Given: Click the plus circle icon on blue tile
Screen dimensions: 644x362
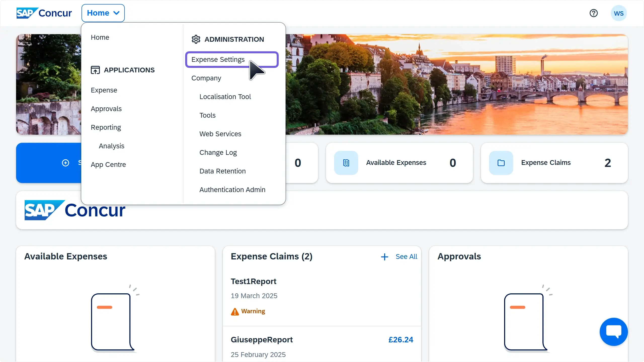Looking at the screenshot, I should click(65, 163).
